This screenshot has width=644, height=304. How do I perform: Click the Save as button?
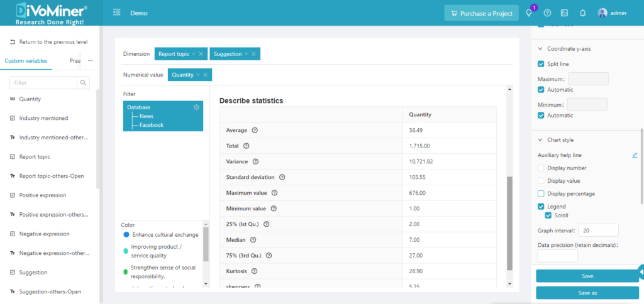[587, 293]
